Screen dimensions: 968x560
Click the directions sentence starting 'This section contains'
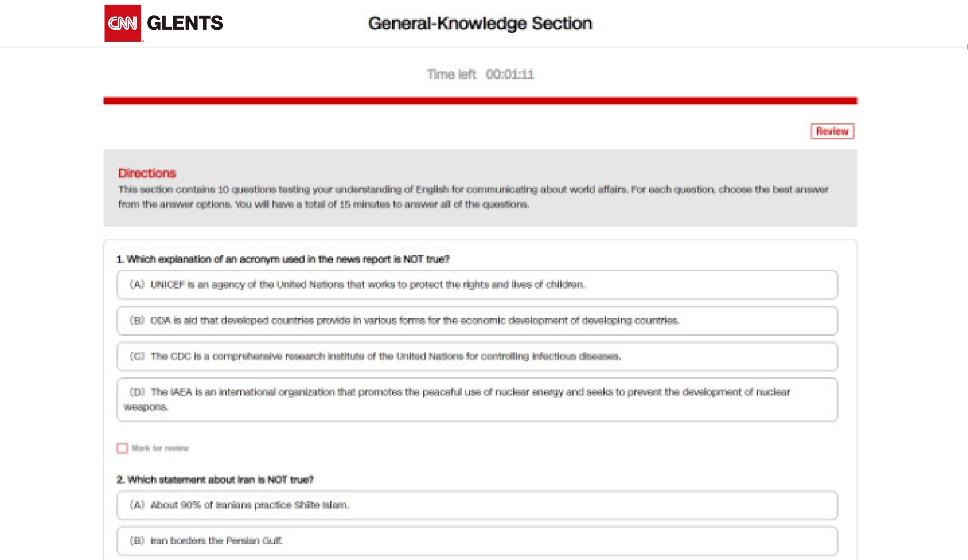pyautogui.click(x=473, y=189)
